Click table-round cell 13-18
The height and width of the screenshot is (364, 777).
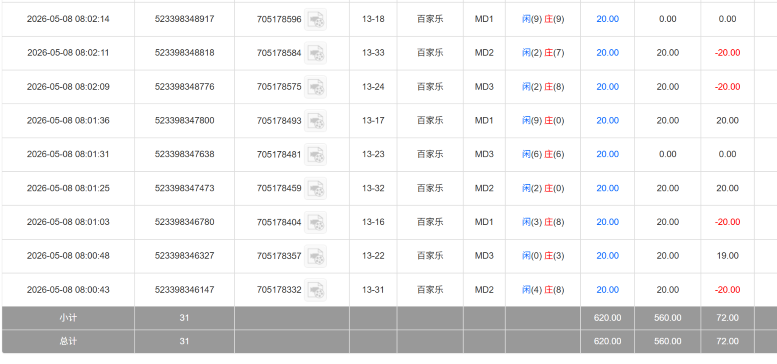tap(373, 19)
